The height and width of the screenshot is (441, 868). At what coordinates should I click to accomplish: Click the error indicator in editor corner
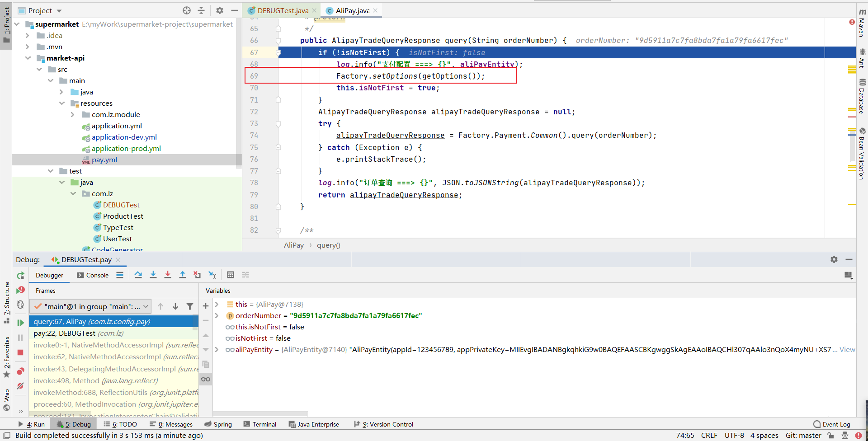click(852, 22)
